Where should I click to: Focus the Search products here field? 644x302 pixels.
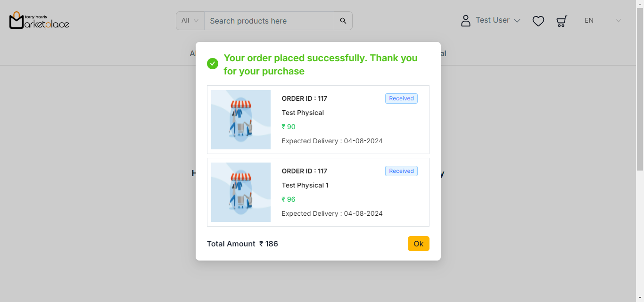[269, 21]
